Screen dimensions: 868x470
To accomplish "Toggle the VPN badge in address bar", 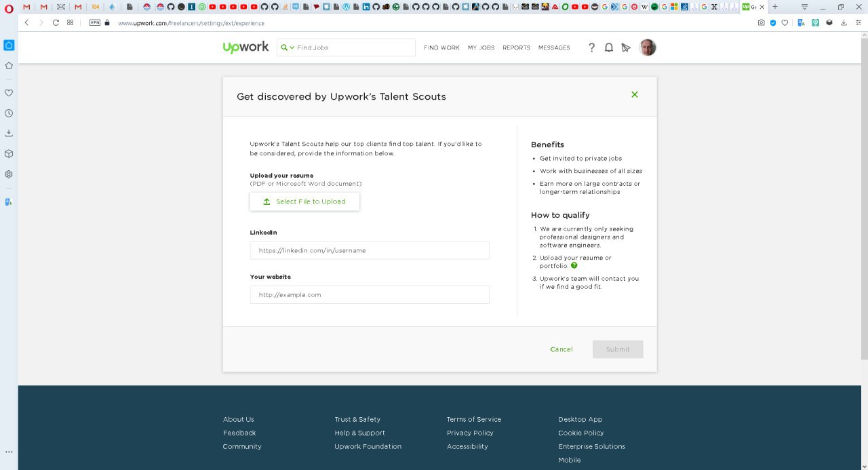I will 95,22.
